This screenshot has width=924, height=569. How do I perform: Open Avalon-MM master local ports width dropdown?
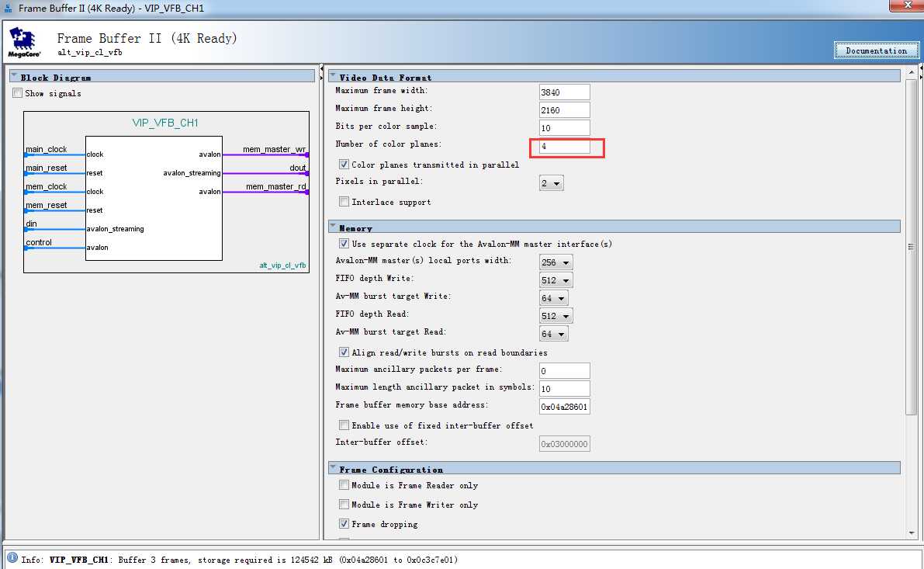pyautogui.click(x=555, y=262)
